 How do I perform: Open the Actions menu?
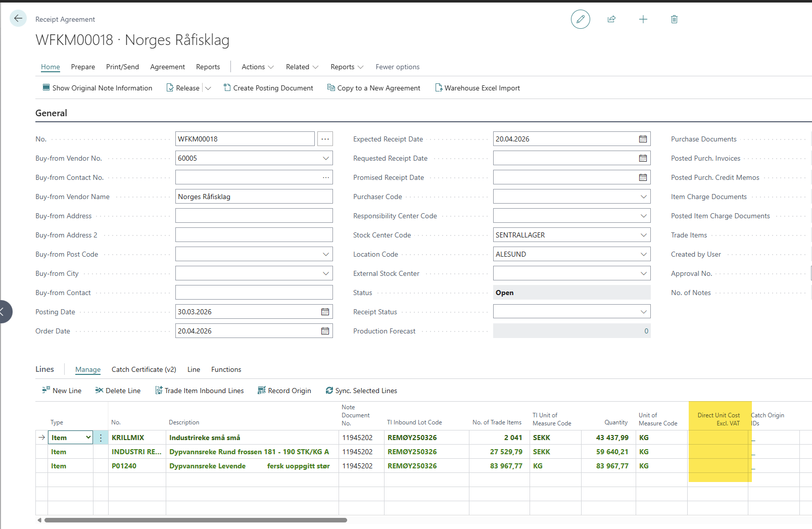[257, 67]
